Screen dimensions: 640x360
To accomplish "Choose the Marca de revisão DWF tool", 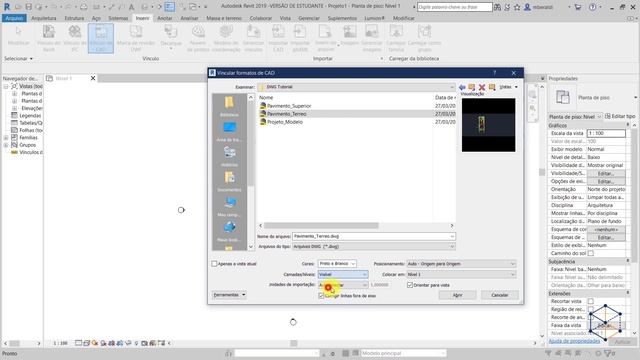I will (136, 38).
